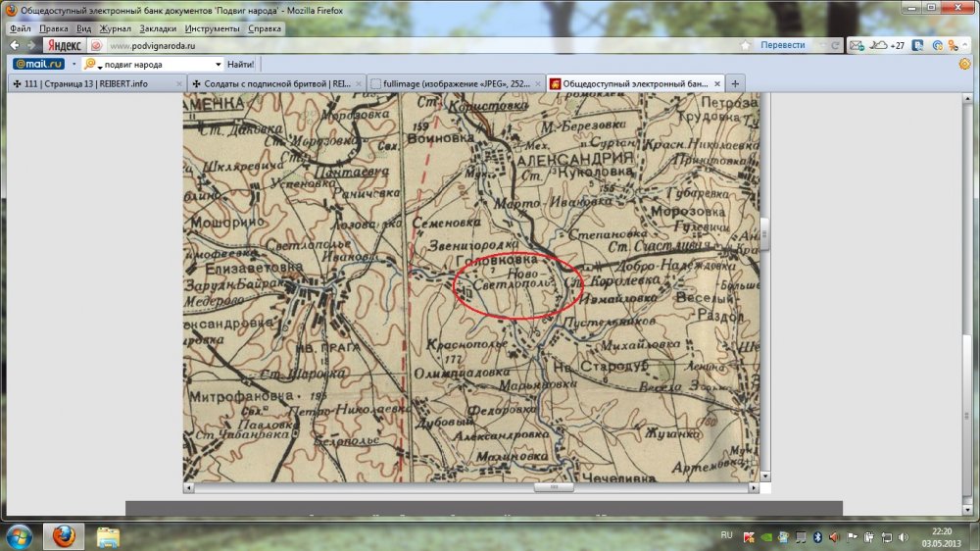
Task: Open Action Center flag tray icon
Action: (x=852, y=536)
